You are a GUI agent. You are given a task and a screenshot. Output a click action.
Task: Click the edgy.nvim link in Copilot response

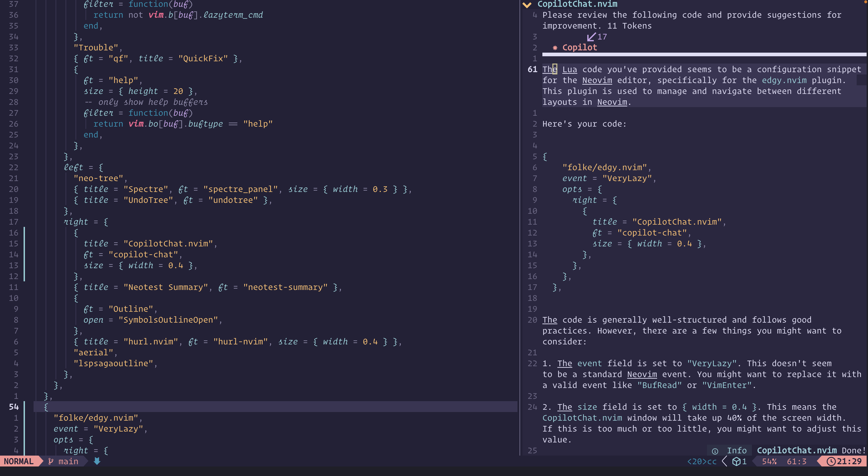point(784,80)
